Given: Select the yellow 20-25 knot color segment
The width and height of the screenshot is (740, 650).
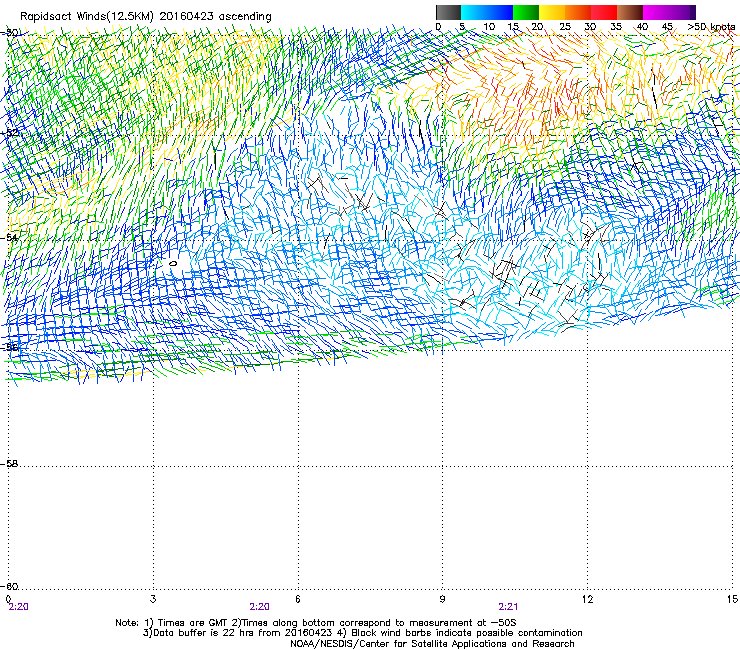Looking at the screenshot, I should (552, 12).
